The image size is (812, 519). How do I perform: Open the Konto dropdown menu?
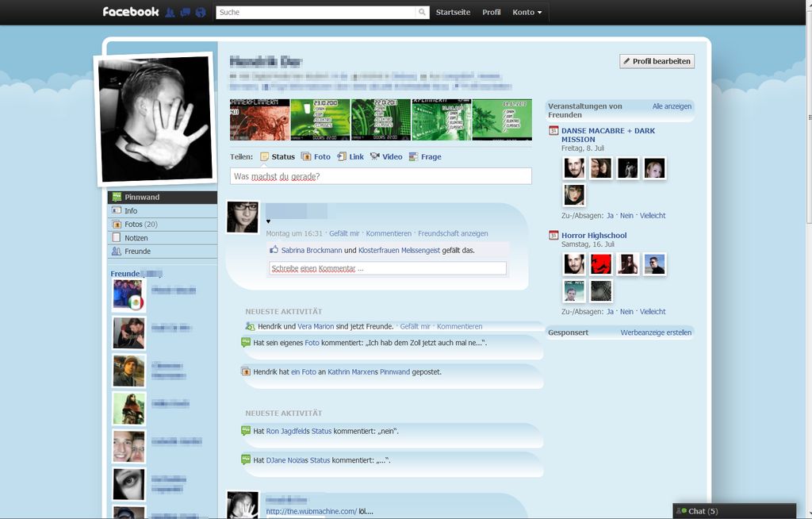click(526, 12)
